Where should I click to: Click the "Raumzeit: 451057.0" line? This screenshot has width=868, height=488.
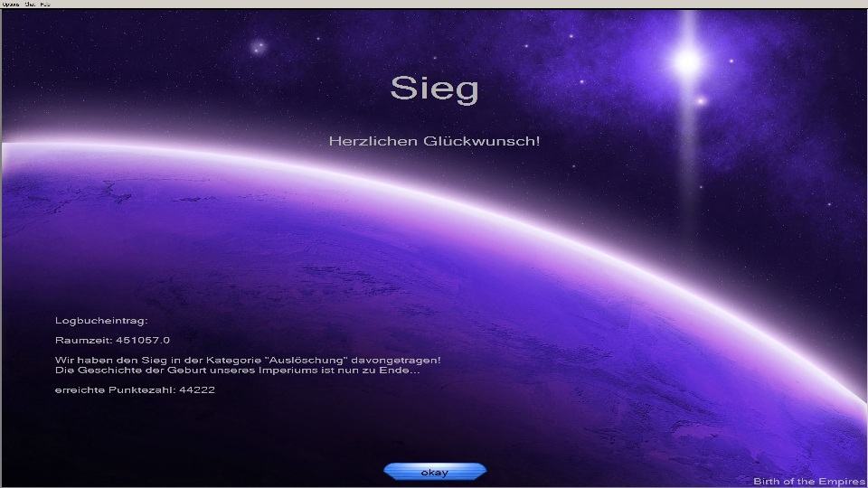(x=112, y=341)
